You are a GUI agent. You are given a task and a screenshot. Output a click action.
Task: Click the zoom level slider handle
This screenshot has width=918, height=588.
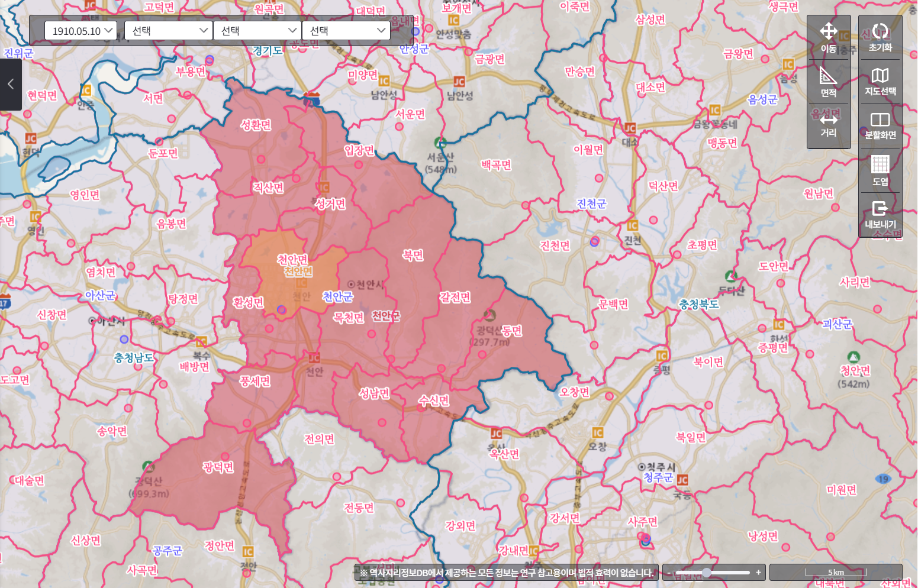(x=706, y=572)
